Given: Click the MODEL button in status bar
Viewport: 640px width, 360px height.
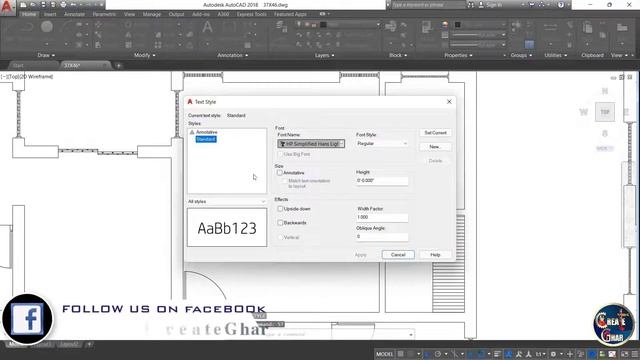Looking at the screenshot, I should click(384, 354).
